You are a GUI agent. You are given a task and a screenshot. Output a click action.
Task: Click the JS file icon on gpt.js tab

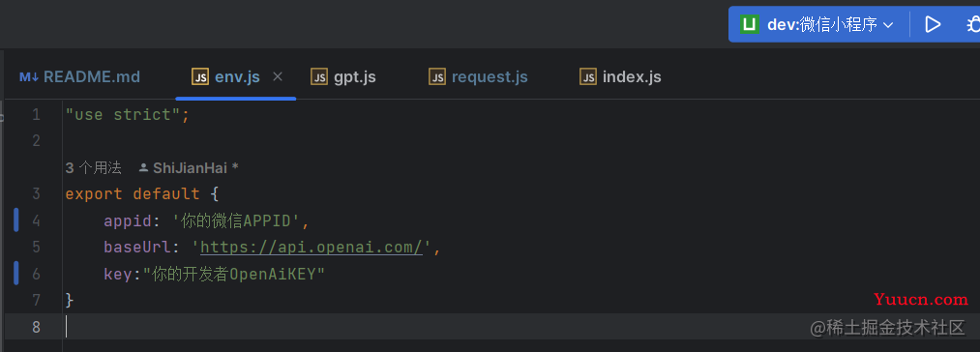(x=318, y=77)
